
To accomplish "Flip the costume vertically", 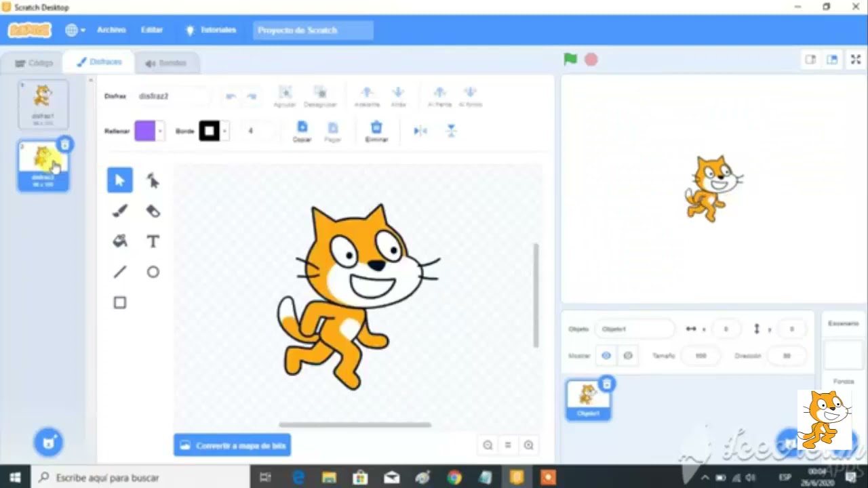I will [x=452, y=131].
